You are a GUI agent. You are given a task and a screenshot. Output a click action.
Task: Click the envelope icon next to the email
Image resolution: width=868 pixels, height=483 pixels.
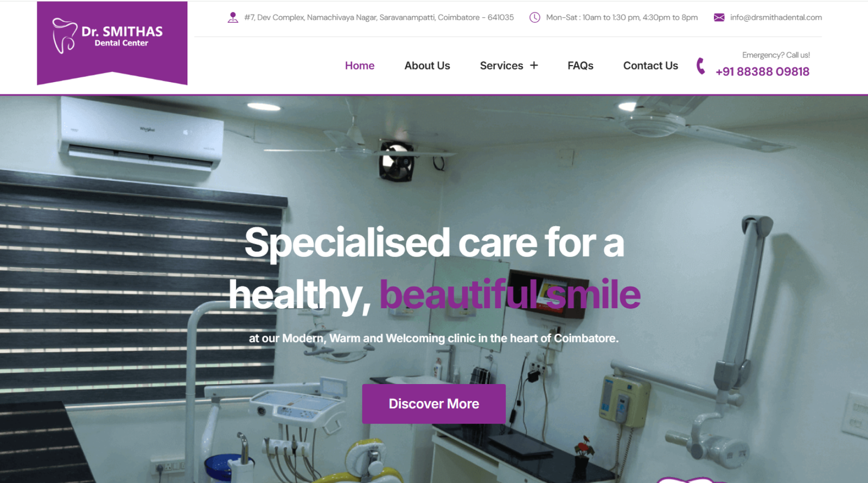point(719,17)
